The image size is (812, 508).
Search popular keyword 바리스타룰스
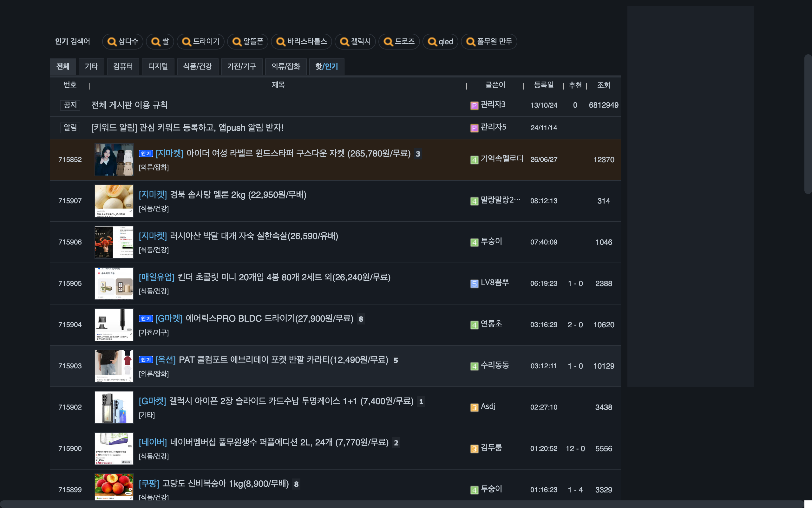coord(301,41)
